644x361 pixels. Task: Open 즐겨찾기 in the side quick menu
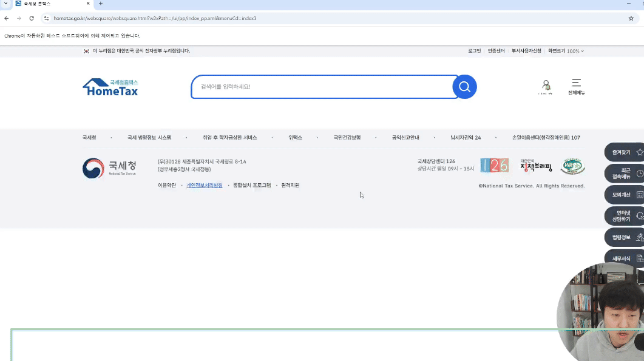[625, 152]
